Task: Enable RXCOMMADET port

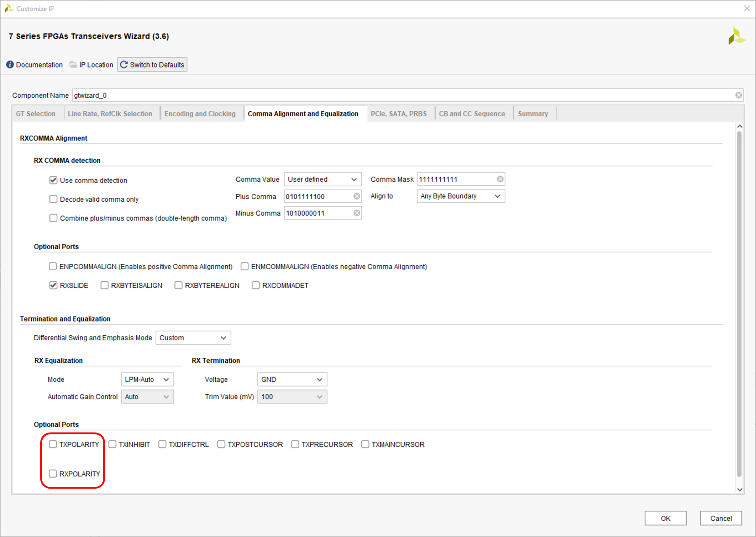Action: tap(256, 285)
